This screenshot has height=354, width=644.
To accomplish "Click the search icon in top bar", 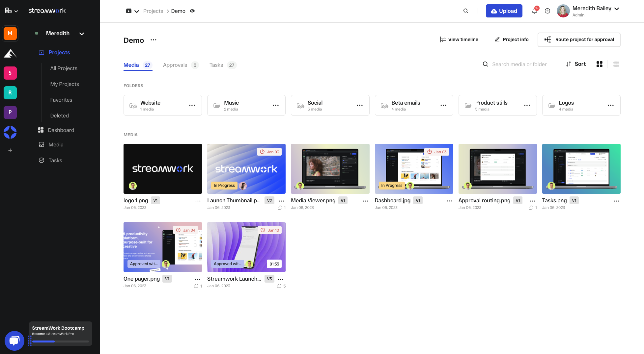I will [466, 11].
